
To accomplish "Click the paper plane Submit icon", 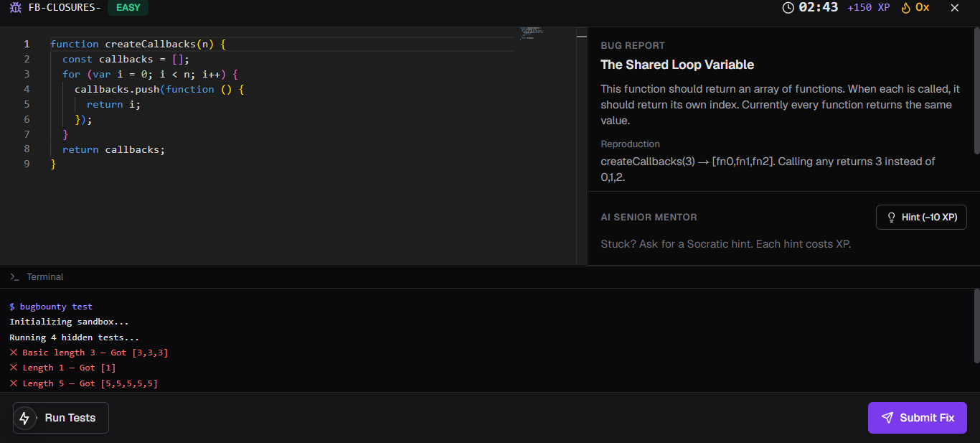I will point(887,418).
